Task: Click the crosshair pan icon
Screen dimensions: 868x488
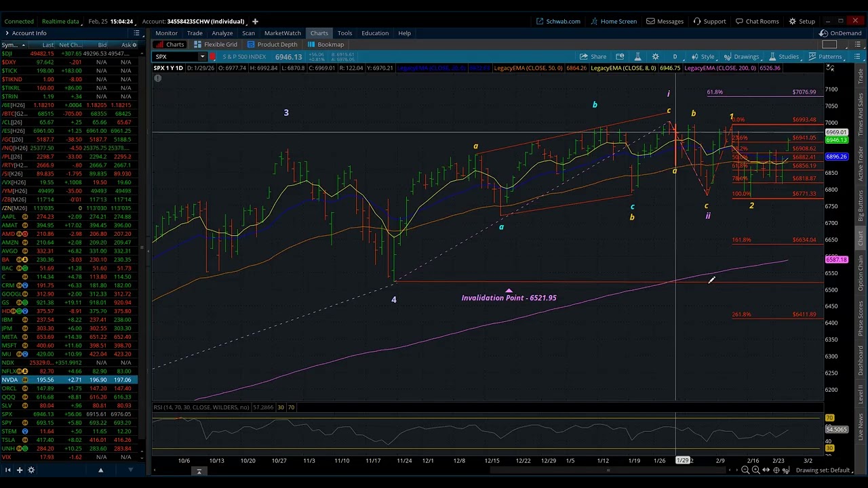Action: [x=776, y=470]
